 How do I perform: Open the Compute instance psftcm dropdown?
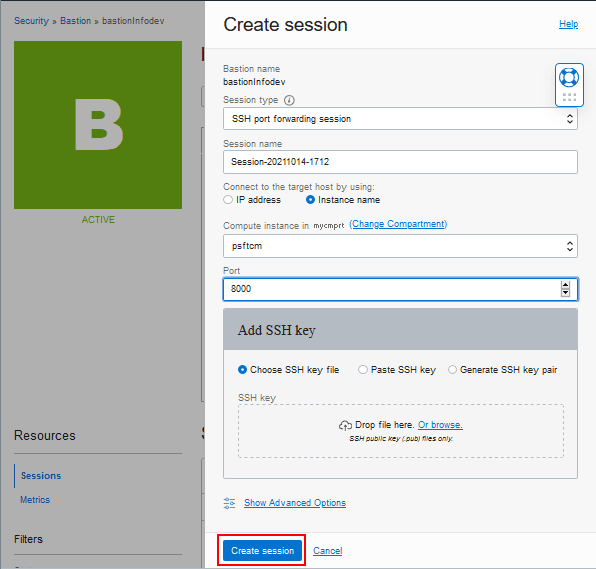pyautogui.click(x=400, y=246)
